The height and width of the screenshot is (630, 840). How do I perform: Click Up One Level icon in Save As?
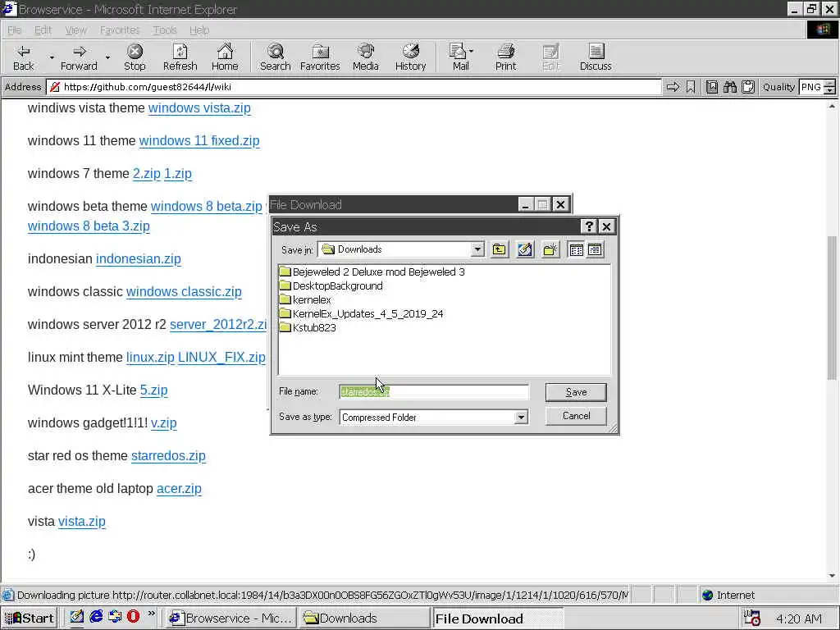(x=500, y=249)
